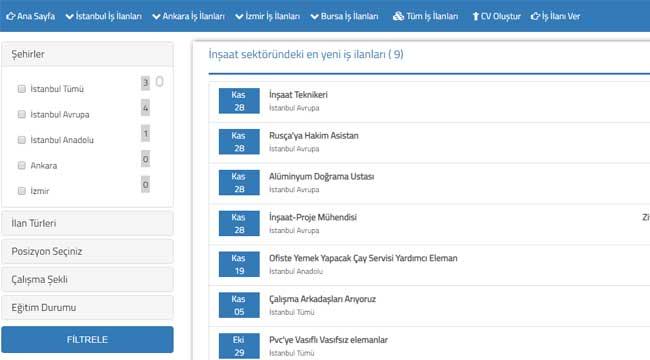Open the Rusça'ya Hakim Asistan listing

point(314,136)
